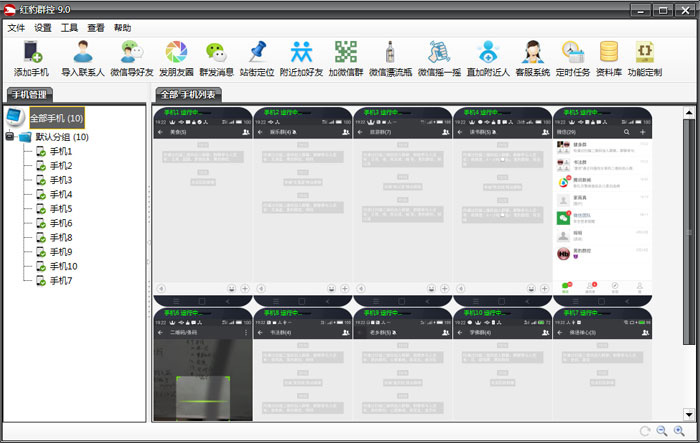
Task: Open the 帮助 menu
Action: pyautogui.click(x=122, y=28)
